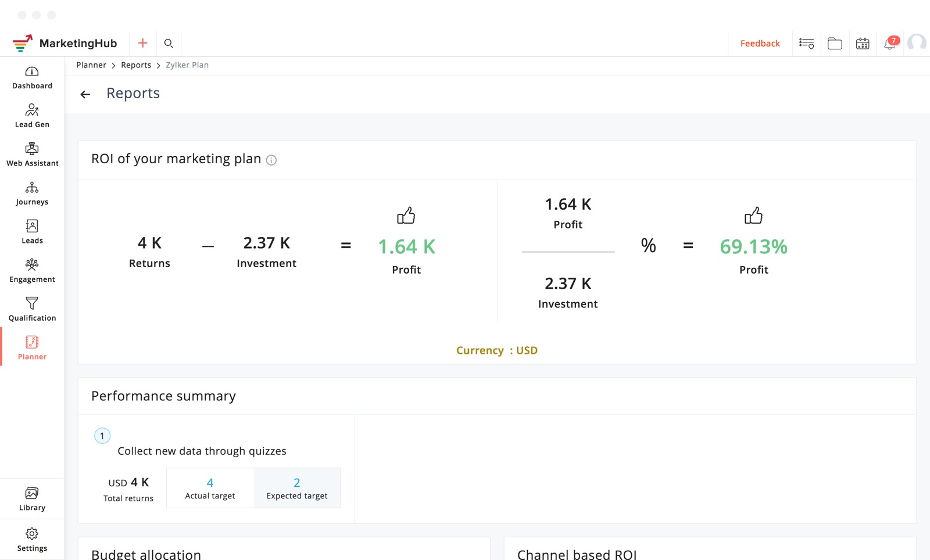The height and width of the screenshot is (560, 930).
Task: Open the Web Assistant module
Action: [x=32, y=155]
